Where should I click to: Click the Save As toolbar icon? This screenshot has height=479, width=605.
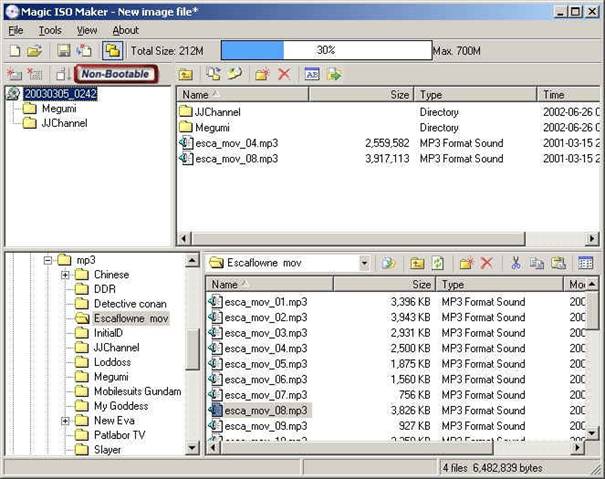[84, 51]
